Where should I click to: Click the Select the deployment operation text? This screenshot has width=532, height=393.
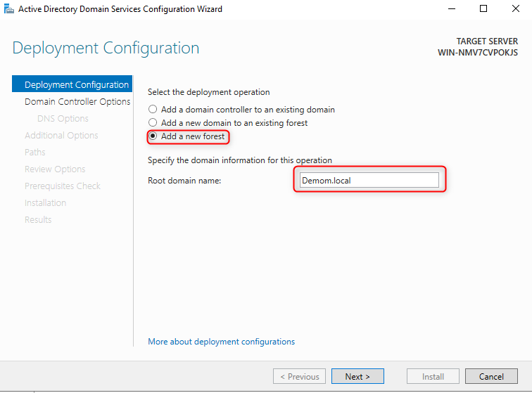(x=209, y=92)
